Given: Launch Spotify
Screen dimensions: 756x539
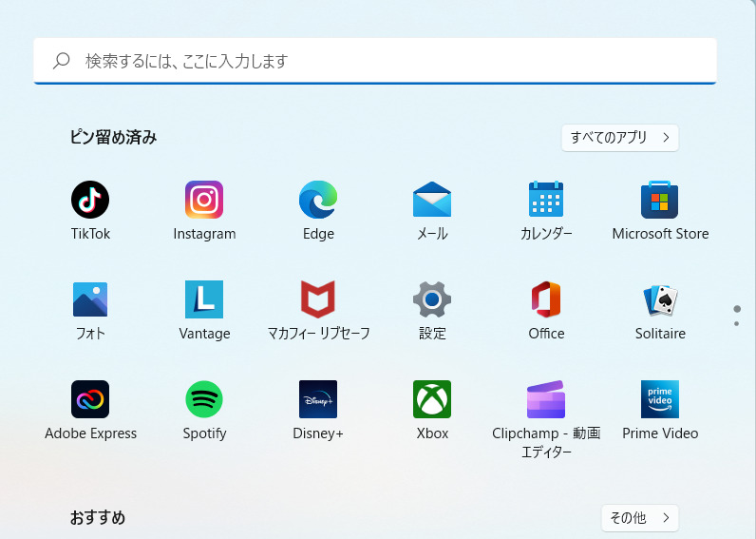Looking at the screenshot, I should [204, 399].
